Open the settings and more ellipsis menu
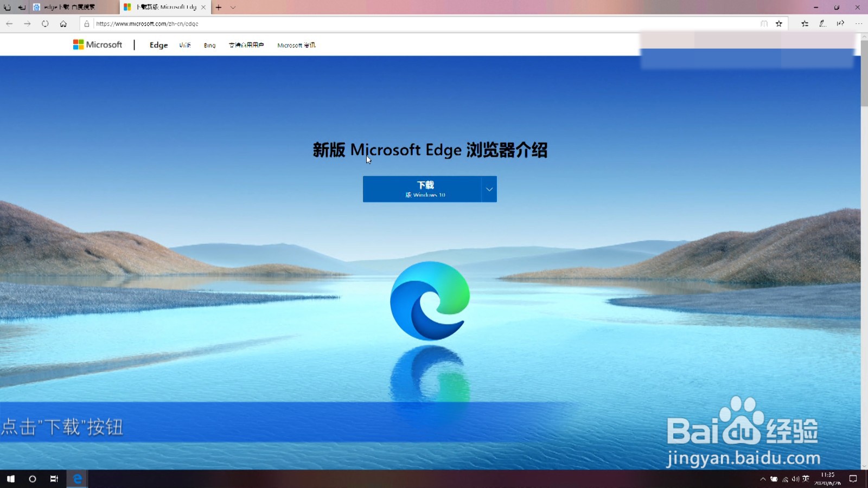868x488 pixels. pyautogui.click(x=859, y=24)
